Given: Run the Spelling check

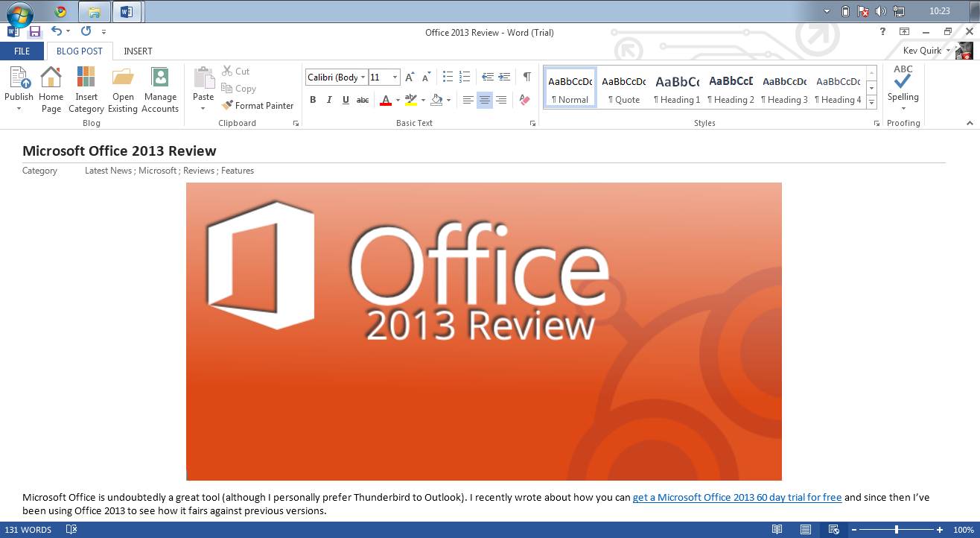Looking at the screenshot, I should point(903,82).
